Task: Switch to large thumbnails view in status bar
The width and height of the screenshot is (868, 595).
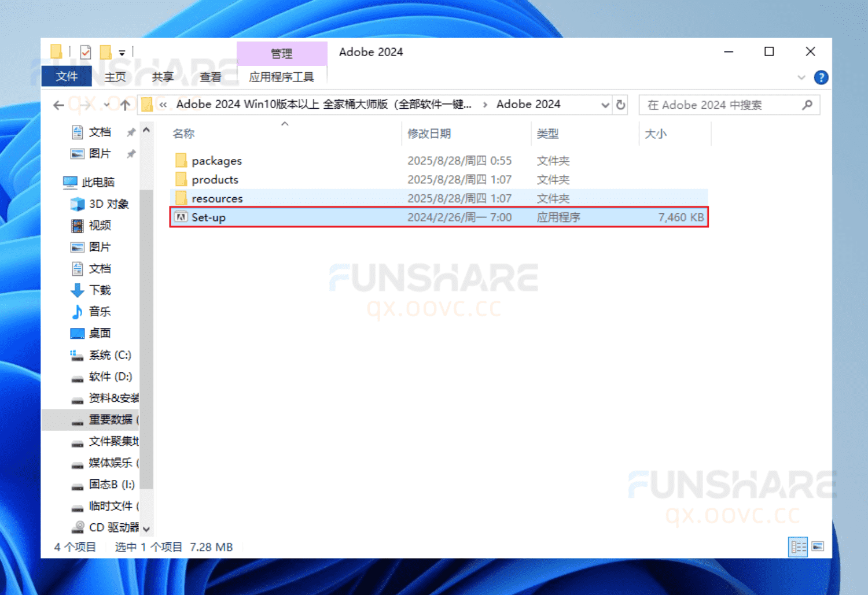Action: [818, 546]
